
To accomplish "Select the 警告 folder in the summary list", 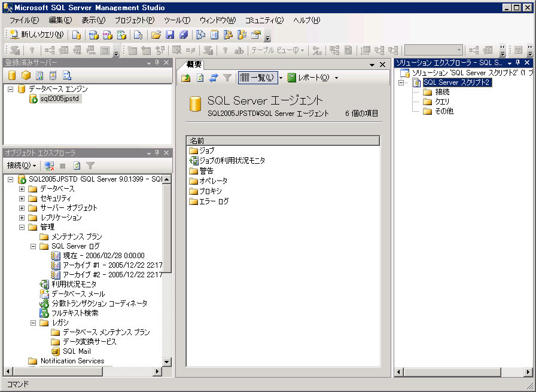I will click(x=202, y=171).
